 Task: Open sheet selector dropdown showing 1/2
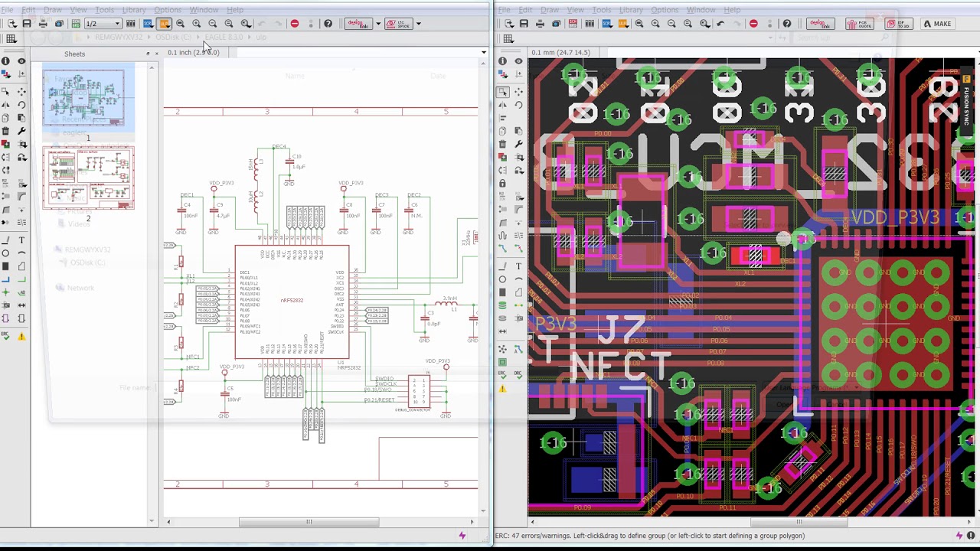point(103,24)
